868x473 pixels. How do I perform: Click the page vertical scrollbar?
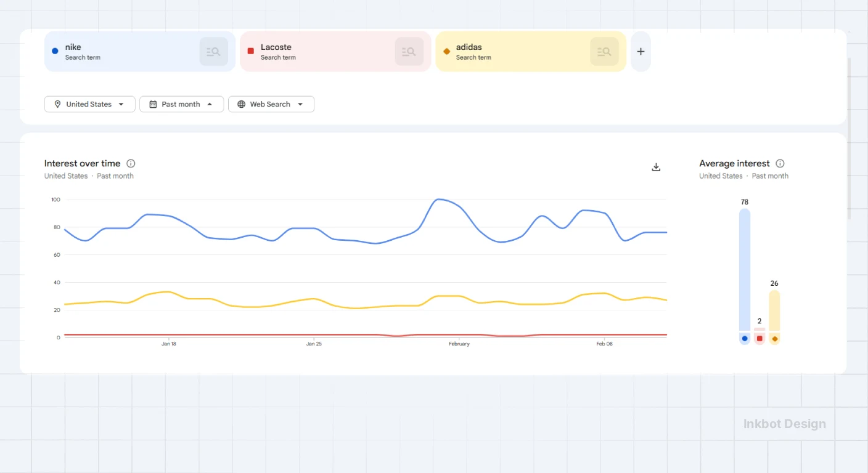[x=849, y=139]
